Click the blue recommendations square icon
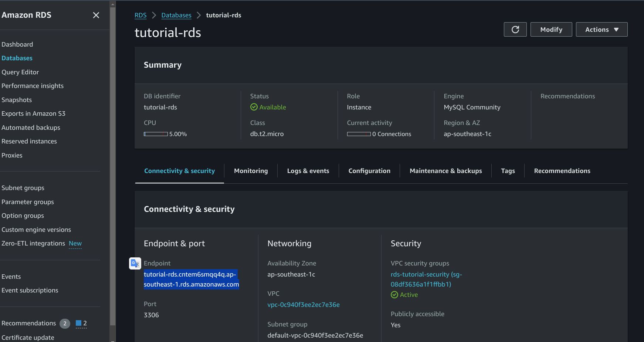The image size is (644, 342). pyautogui.click(x=78, y=323)
